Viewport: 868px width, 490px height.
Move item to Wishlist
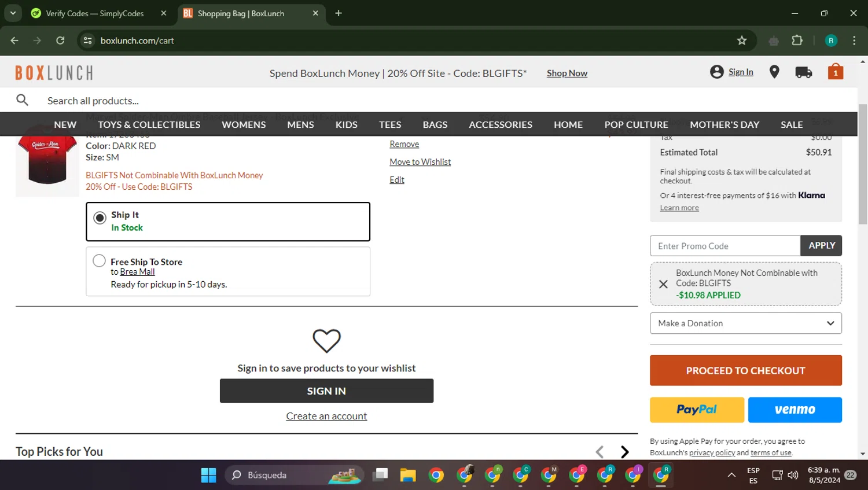pos(420,162)
